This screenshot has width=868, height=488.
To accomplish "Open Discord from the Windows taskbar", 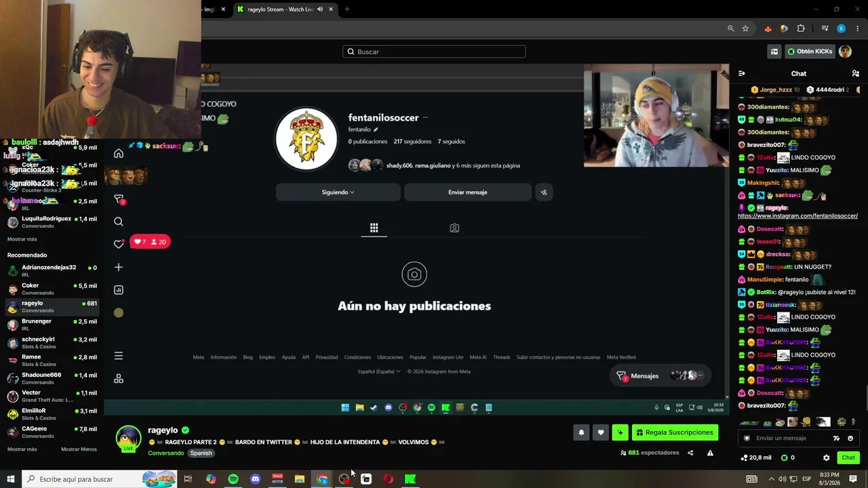I will click(255, 479).
